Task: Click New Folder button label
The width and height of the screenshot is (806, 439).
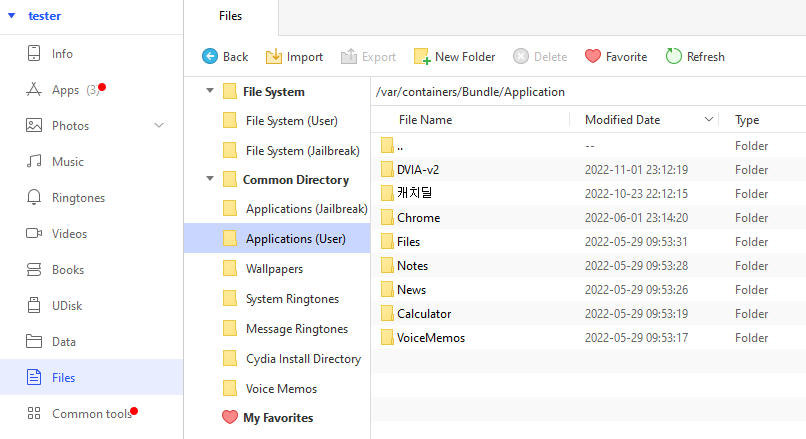Action: (465, 57)
